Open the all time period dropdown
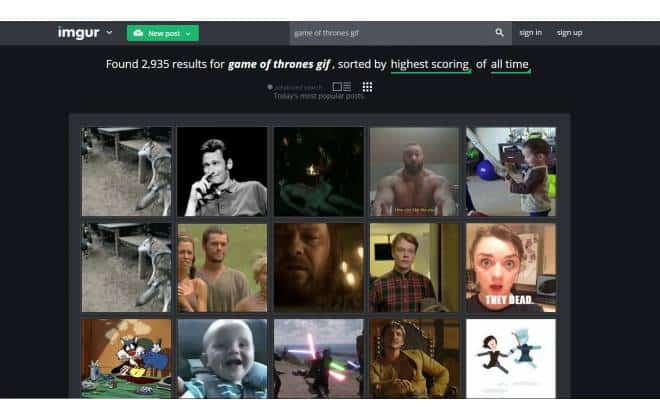This screenshot has height=420, width=660. point(509,64)
